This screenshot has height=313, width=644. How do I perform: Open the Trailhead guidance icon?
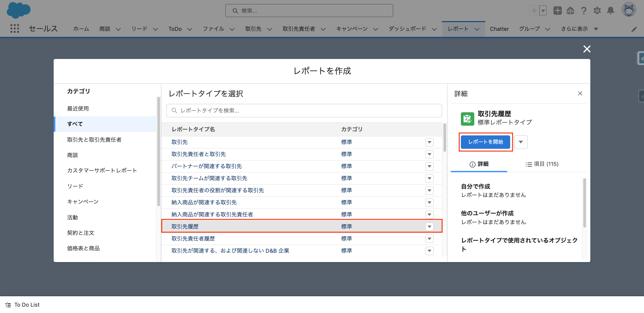click(x=571, y=10)
